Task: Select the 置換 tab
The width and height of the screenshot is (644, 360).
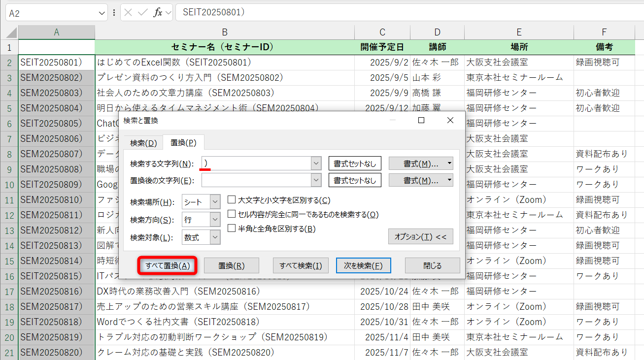Action: 183,142
